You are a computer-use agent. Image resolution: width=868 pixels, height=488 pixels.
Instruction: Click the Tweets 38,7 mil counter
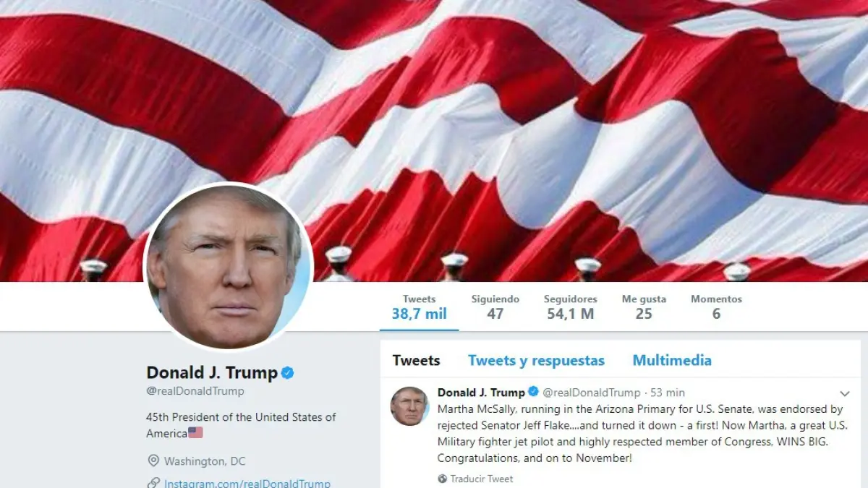click(x=420, y=307)
